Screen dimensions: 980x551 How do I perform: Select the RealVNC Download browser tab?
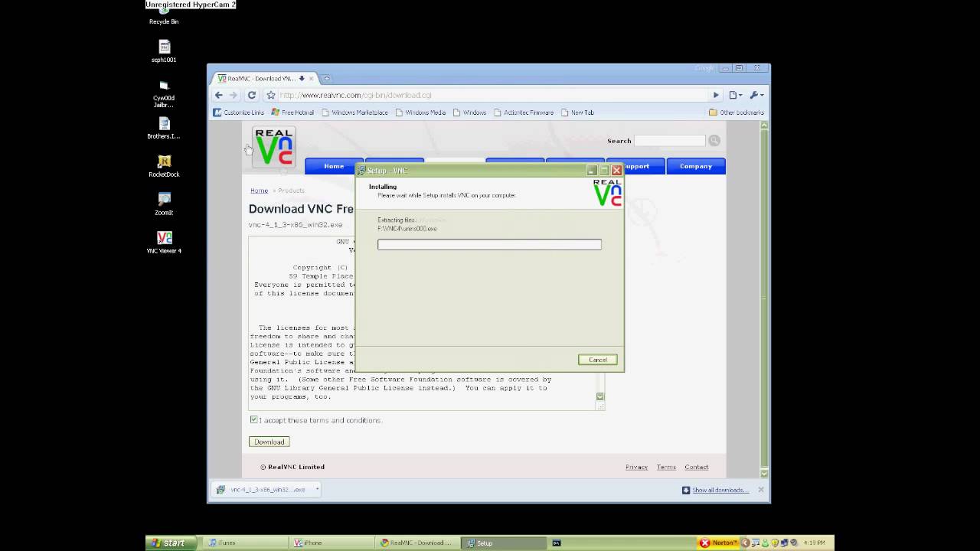tap(260, 78)
